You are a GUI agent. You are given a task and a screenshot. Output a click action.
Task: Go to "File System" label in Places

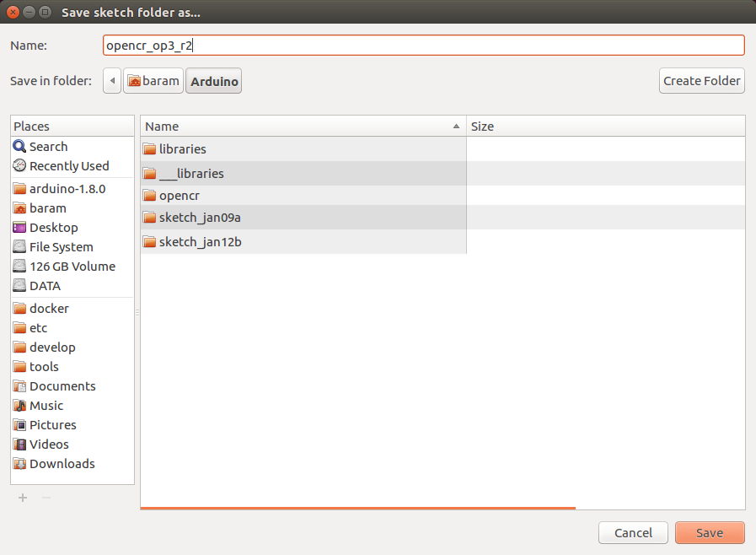click(62, 247)
